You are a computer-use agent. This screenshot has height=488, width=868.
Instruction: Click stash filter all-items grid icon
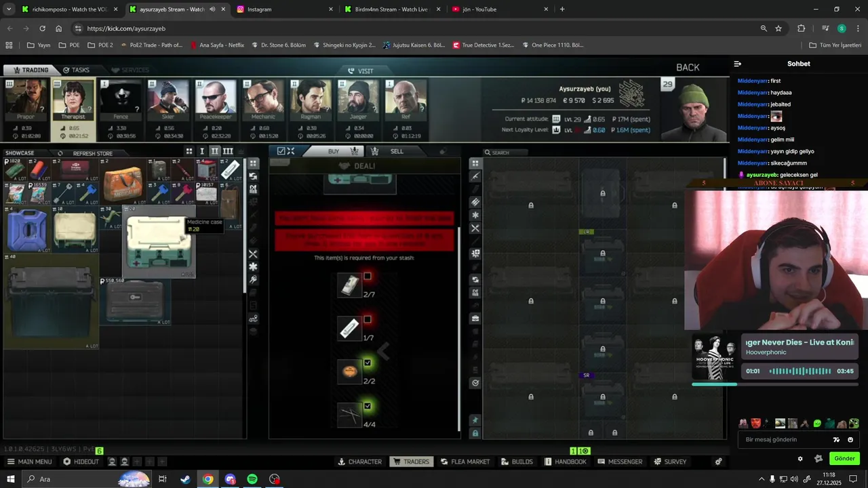475,163
